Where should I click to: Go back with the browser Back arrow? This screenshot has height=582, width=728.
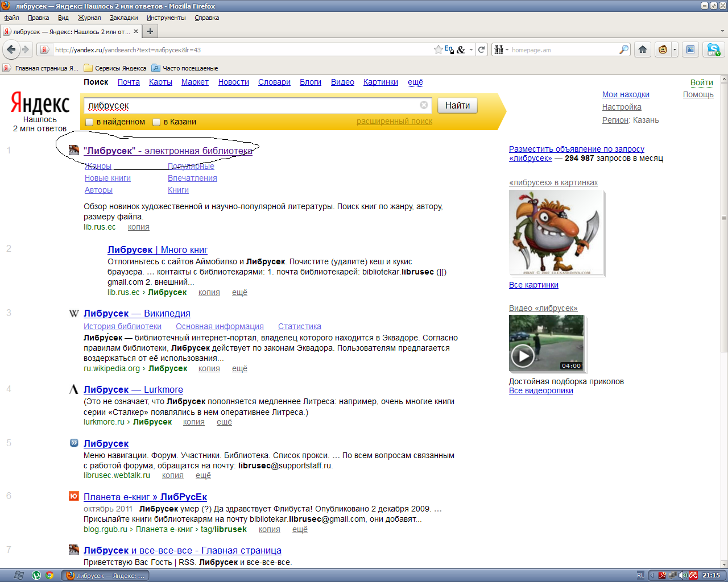tap(11, 49)
